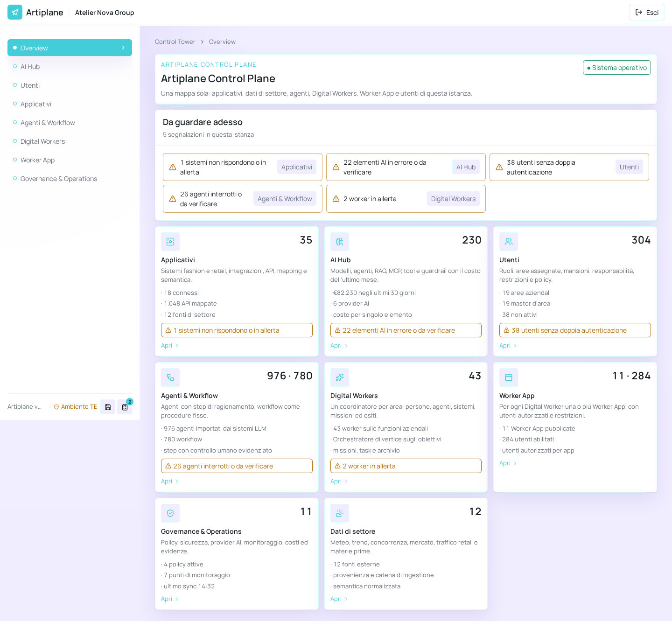The width and height of the screenshot is (672, 621).
Task: Open Governance & Operations card via Apri
Action: (x=170, y=599)
